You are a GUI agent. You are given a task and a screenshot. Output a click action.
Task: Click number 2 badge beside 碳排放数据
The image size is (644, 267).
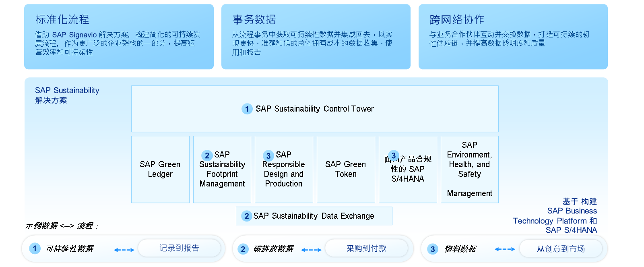(x=243, y=249)
